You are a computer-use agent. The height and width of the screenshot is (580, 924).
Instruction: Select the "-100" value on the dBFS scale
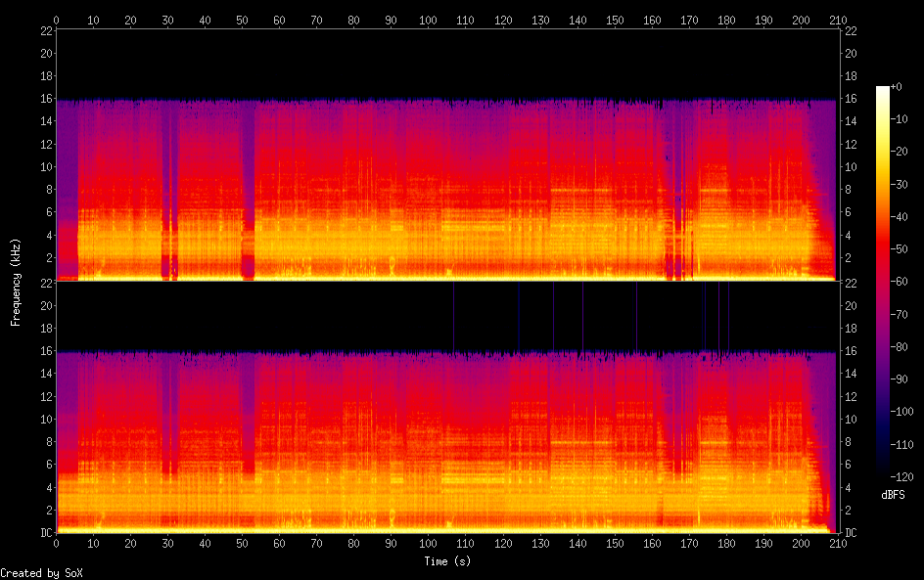point(901,412)
